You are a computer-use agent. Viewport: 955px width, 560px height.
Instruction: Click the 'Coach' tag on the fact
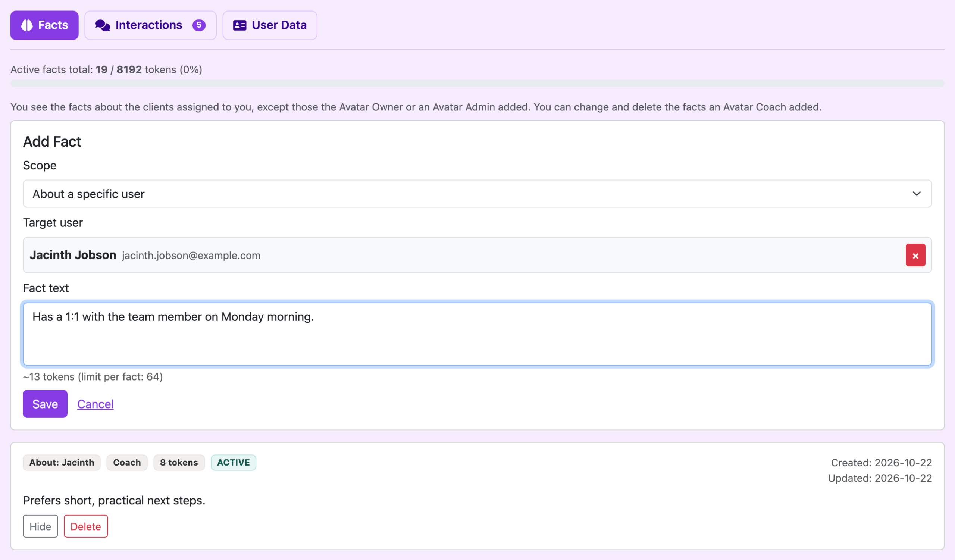pyautogui.click(x=127, y=462)
